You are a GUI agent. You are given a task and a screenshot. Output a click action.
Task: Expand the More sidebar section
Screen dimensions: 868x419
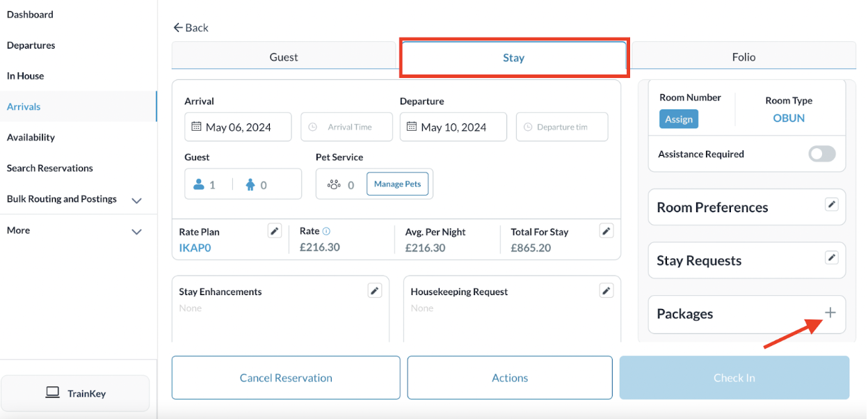point(137,232)
